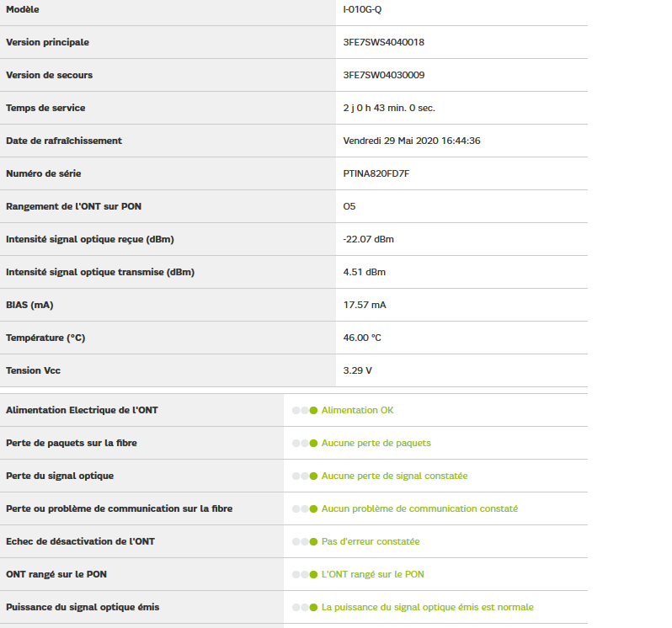Viewport: 672px width, 628px height.
Task: Click the transmitted optical signal value 4.51 dBm
Action: [x=365, y=272]
